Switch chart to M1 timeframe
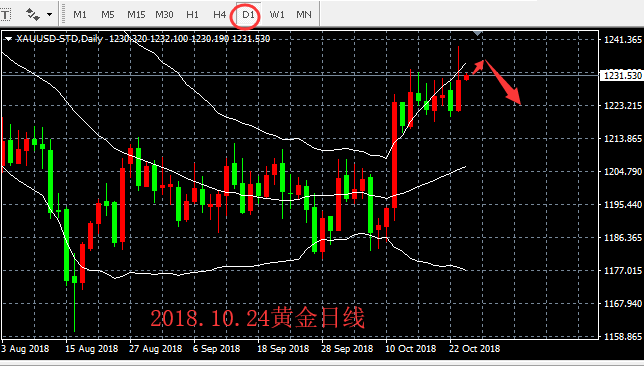Screen dimensions: 644x366 coord(80,15)
